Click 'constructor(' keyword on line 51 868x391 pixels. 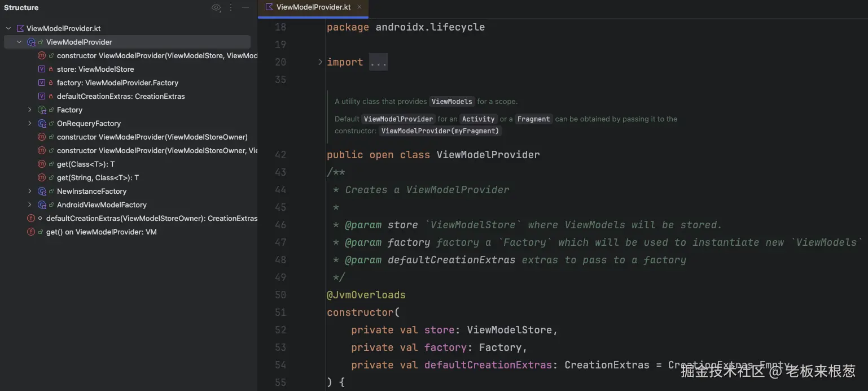click(x=363, y=312)
